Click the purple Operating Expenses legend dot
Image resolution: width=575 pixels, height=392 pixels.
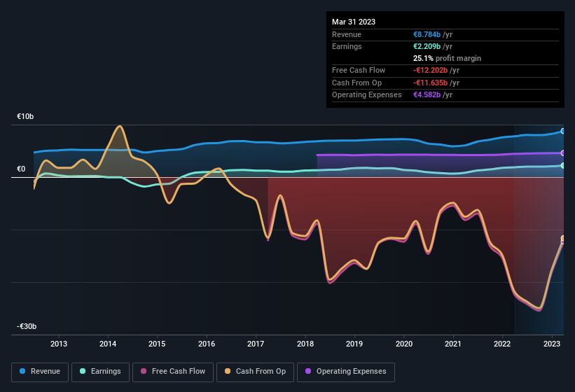click(x=308, y=371)
